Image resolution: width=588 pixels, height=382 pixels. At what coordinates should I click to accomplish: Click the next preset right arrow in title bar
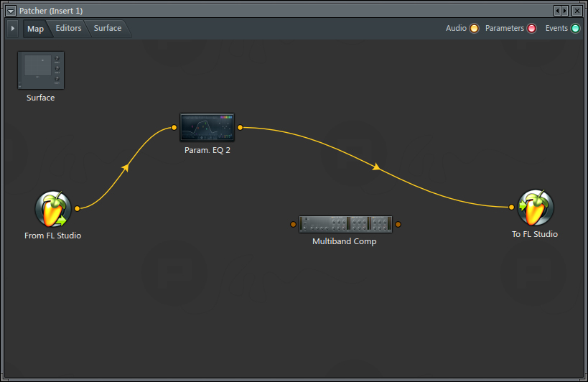tap(565, 11)
